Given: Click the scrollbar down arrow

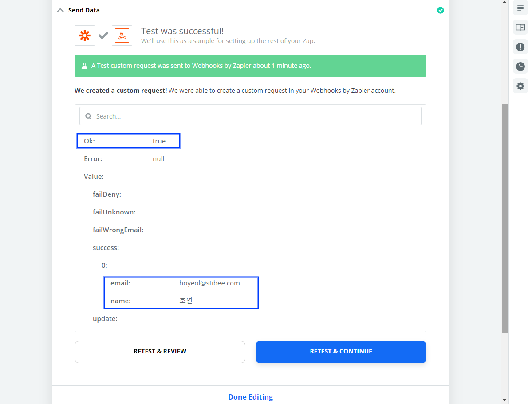Looking at the screenshot, I should click(x=504, y=400).
